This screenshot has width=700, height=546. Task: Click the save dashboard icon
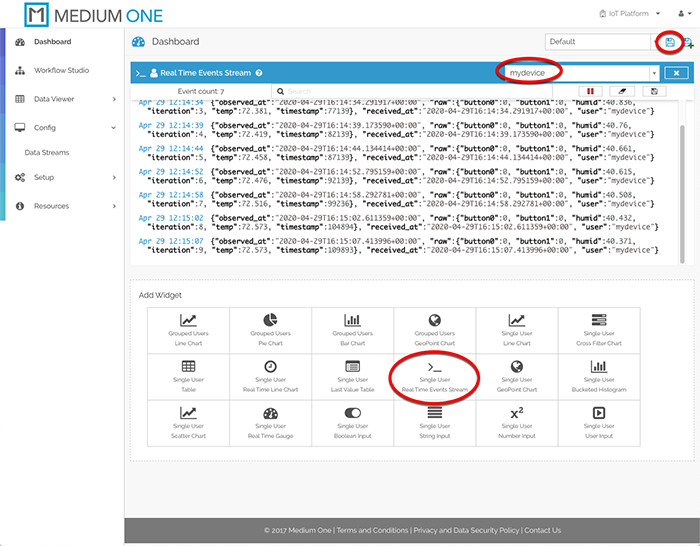pyautogui.click(x=669, y=42)
